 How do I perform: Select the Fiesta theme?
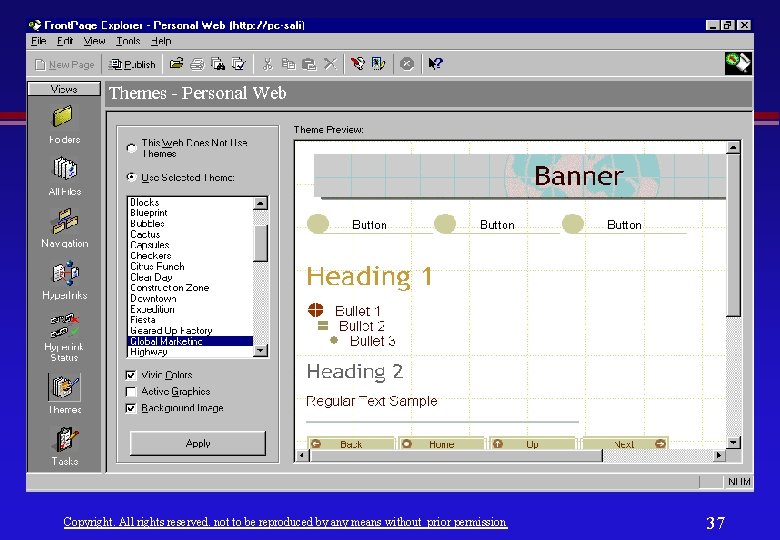coord(191,320)
